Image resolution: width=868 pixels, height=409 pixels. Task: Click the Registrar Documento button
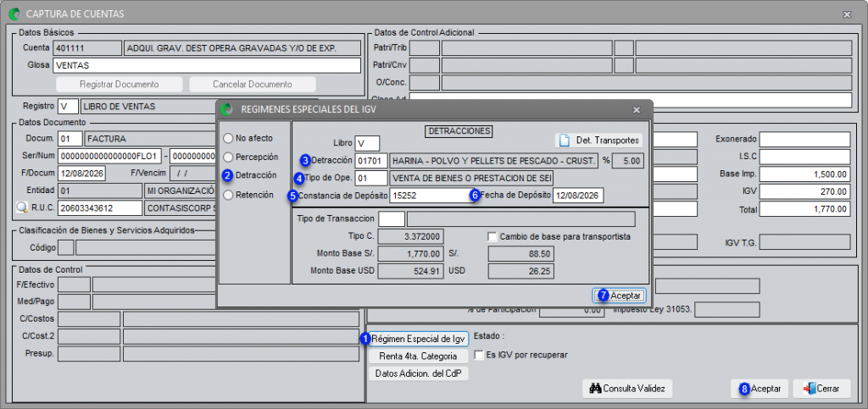point(119,85)
